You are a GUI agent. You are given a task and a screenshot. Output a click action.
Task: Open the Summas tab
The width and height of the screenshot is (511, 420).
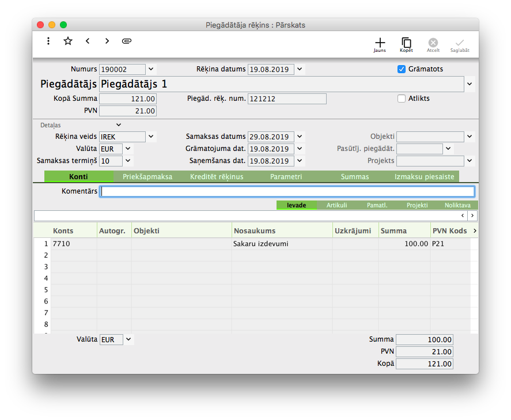tap(354, 177)
